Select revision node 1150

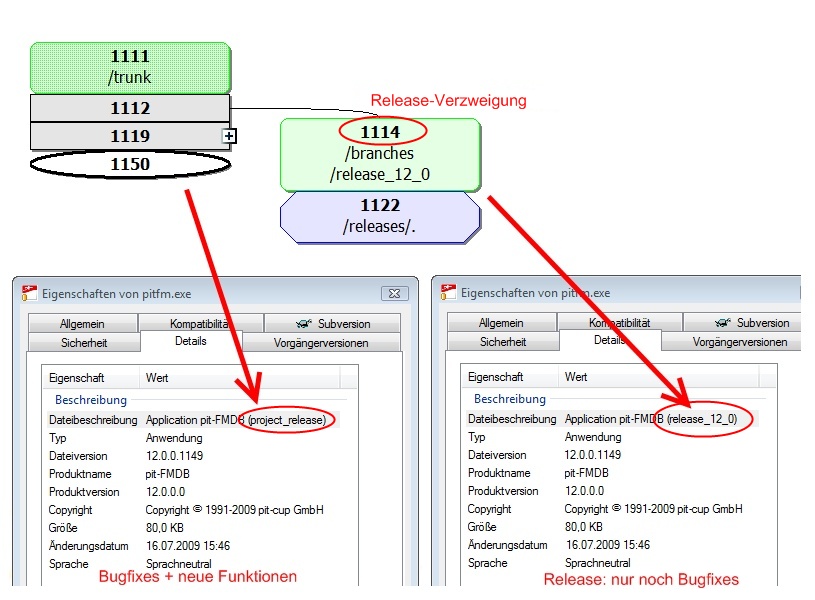pos(130,164)
